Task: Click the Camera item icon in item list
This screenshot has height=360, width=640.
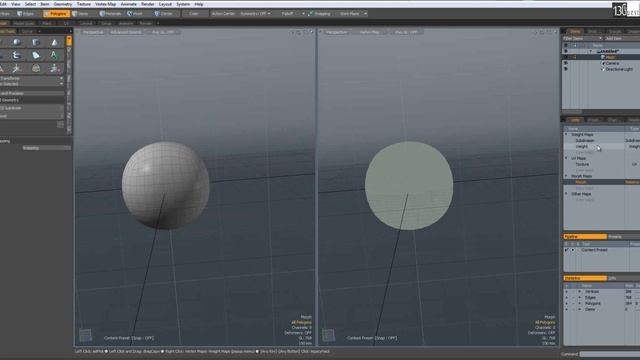Action: coord(603,63)
